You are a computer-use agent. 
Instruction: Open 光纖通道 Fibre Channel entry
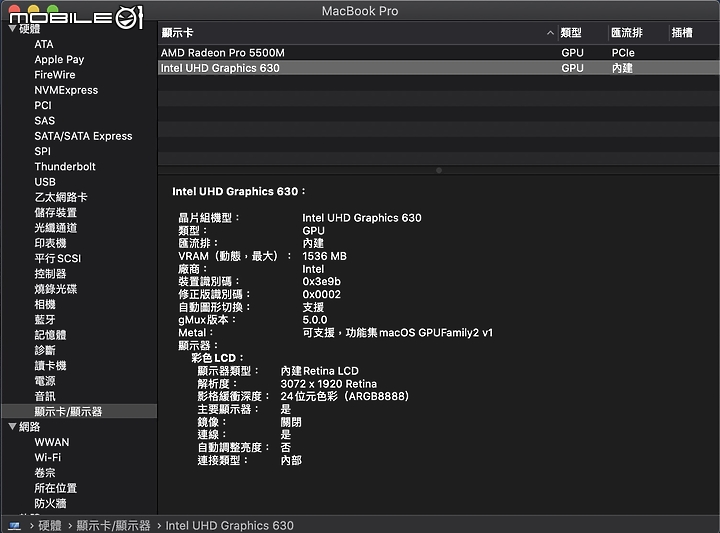point(56,228)
